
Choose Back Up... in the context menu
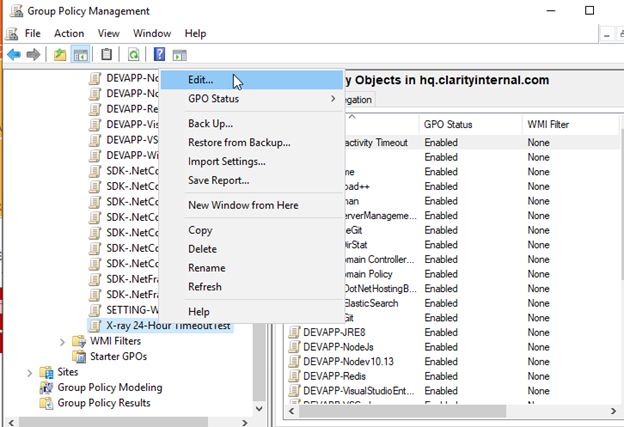252,124
